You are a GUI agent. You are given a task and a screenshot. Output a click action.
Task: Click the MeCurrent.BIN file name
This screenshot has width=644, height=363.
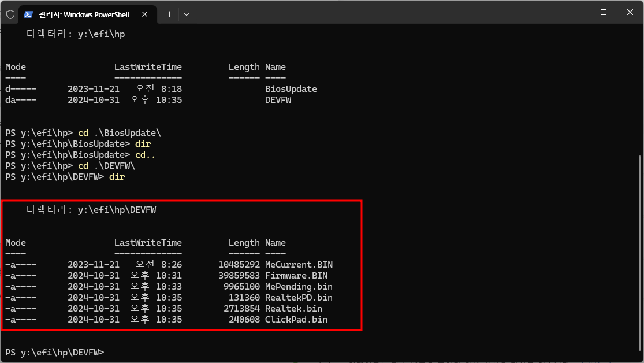click(299, 265)
